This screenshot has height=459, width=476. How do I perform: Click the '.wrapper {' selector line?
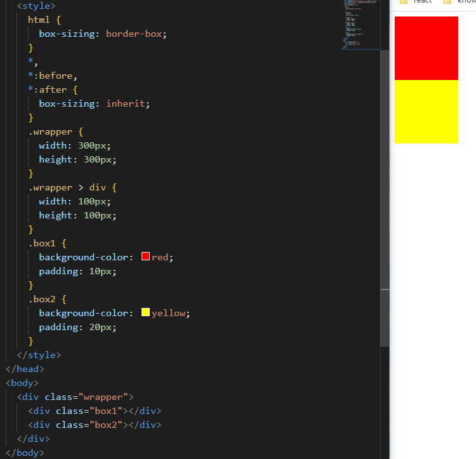[x=56, y=132]
